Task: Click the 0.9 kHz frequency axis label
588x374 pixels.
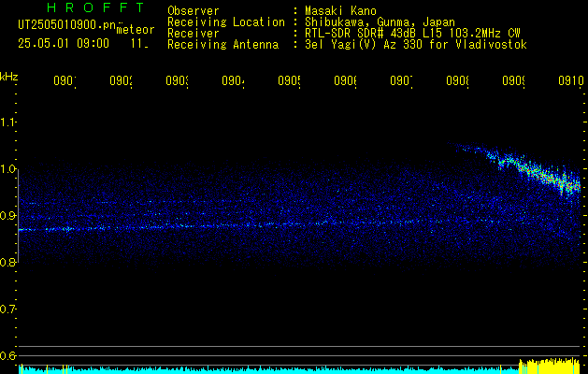Action: coord(7,216)
